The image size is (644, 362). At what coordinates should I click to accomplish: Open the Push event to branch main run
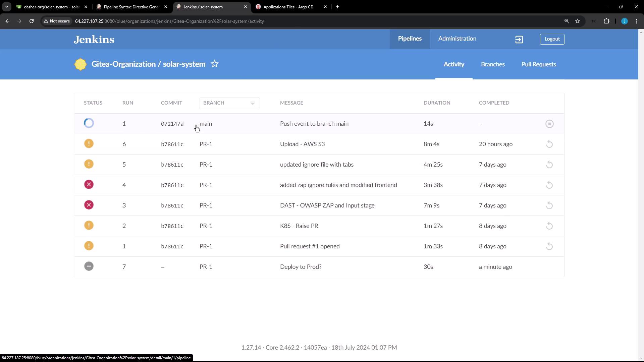314,124
